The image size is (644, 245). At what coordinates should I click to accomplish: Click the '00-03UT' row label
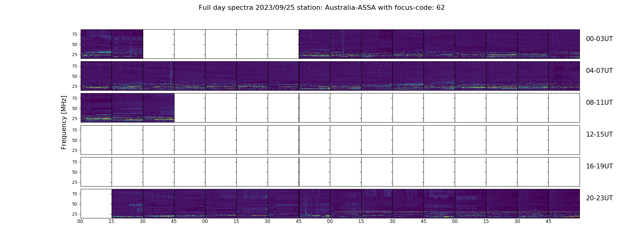(599, 39)
